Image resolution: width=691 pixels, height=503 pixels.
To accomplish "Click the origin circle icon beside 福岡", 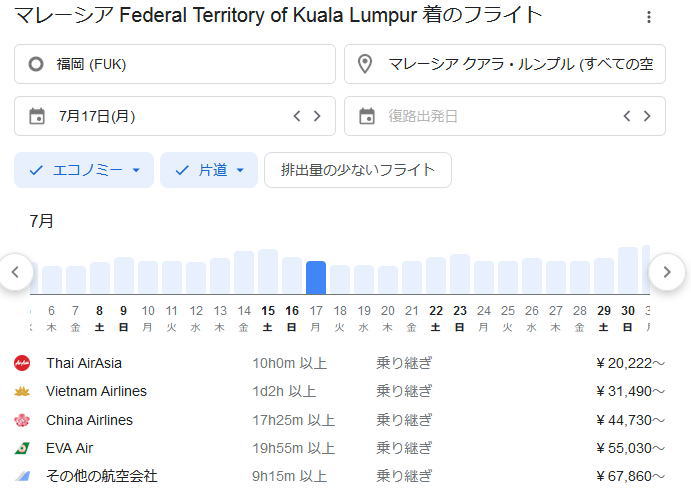I will click(x=36, y=64).
